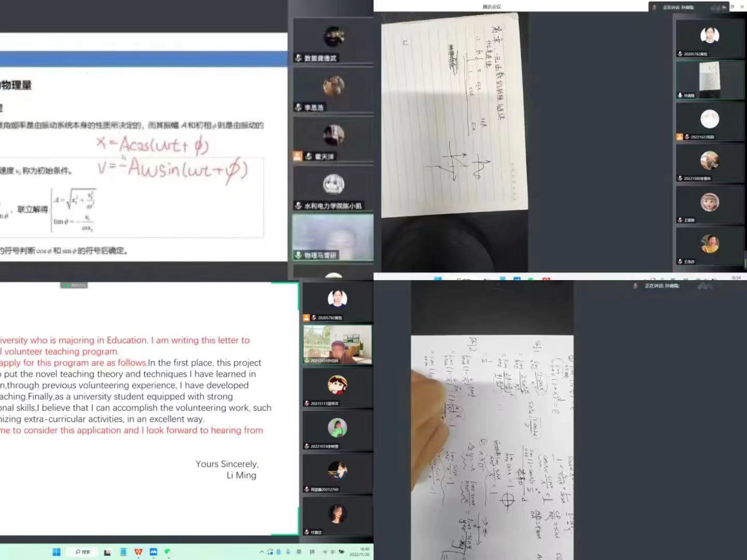Select participant tile with yellow-shirt child avatar
The image size is (747, 560).
click(x=710, y=246)
